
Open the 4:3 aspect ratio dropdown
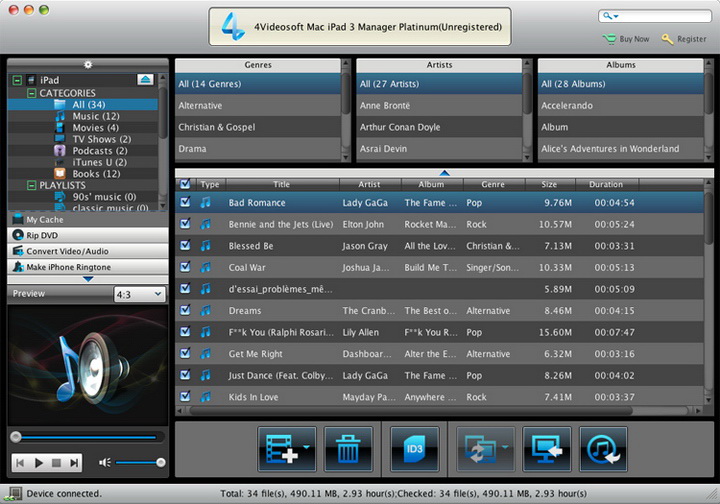tap(139, 294)
